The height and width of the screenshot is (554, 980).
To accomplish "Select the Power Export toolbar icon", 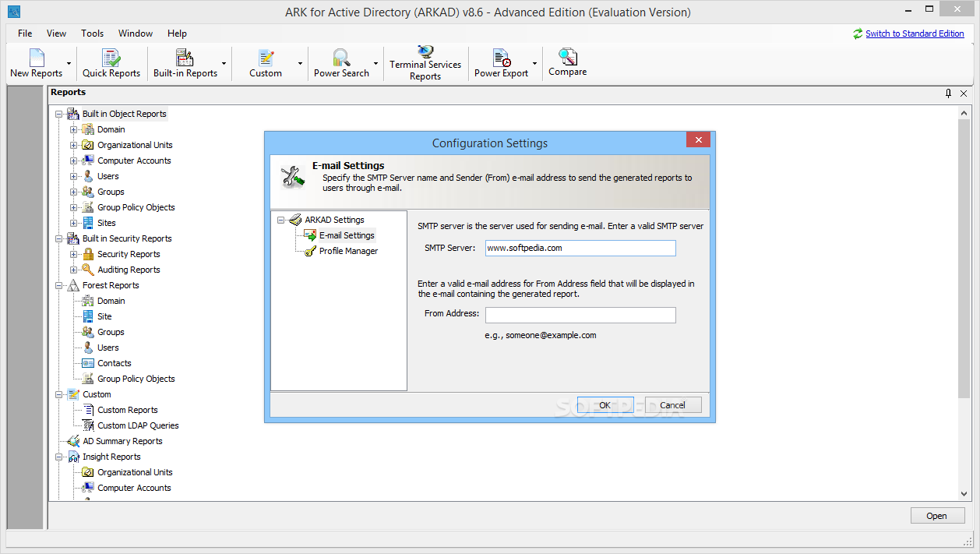I will point(501,58).
